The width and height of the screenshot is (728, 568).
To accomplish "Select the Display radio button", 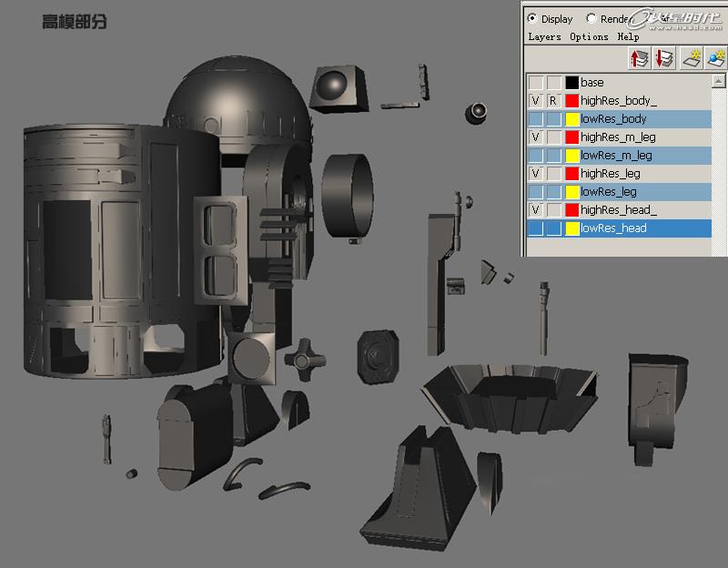I will 531,18.
